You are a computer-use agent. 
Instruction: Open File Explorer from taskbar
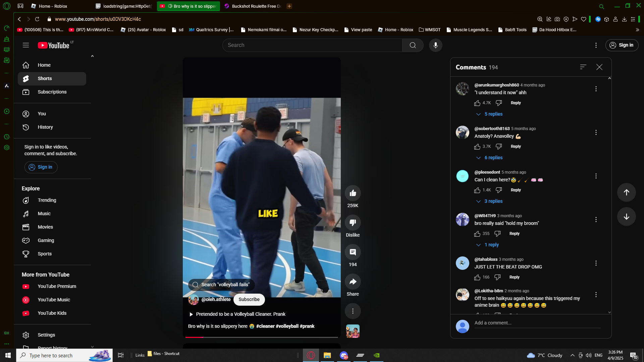click(327, 355)
